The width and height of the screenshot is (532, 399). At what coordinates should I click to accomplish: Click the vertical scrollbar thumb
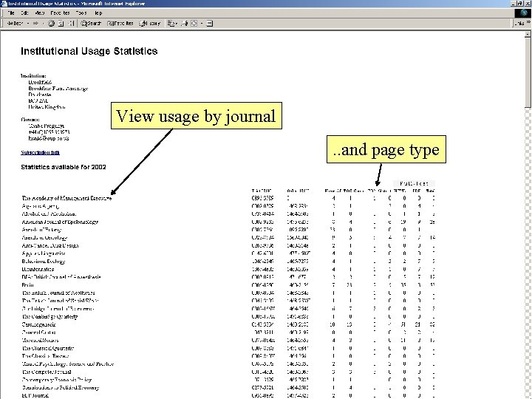pos(528,73)
